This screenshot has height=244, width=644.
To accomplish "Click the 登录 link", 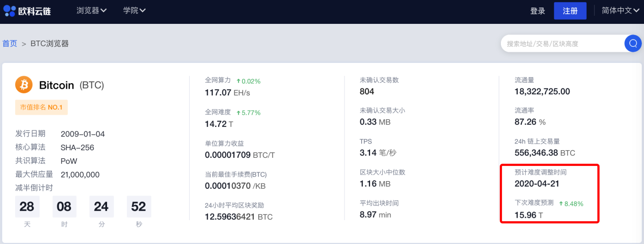I will [x=537, y=11].
